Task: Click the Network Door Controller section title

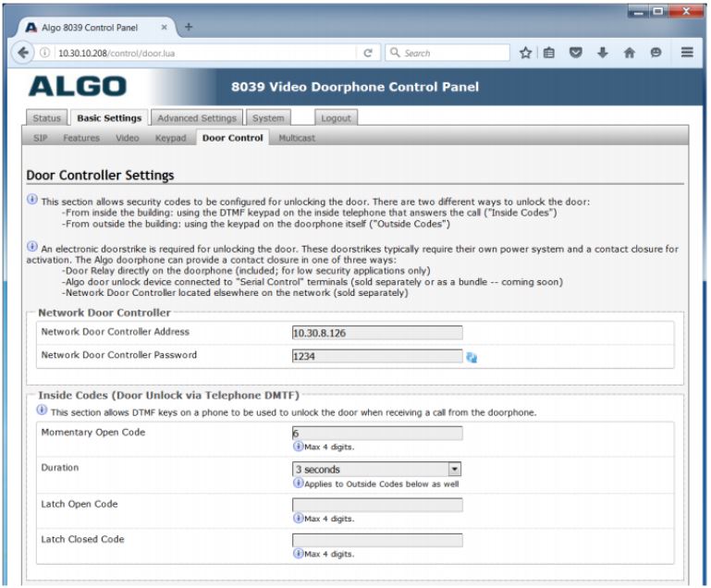Action: [104, 312]
